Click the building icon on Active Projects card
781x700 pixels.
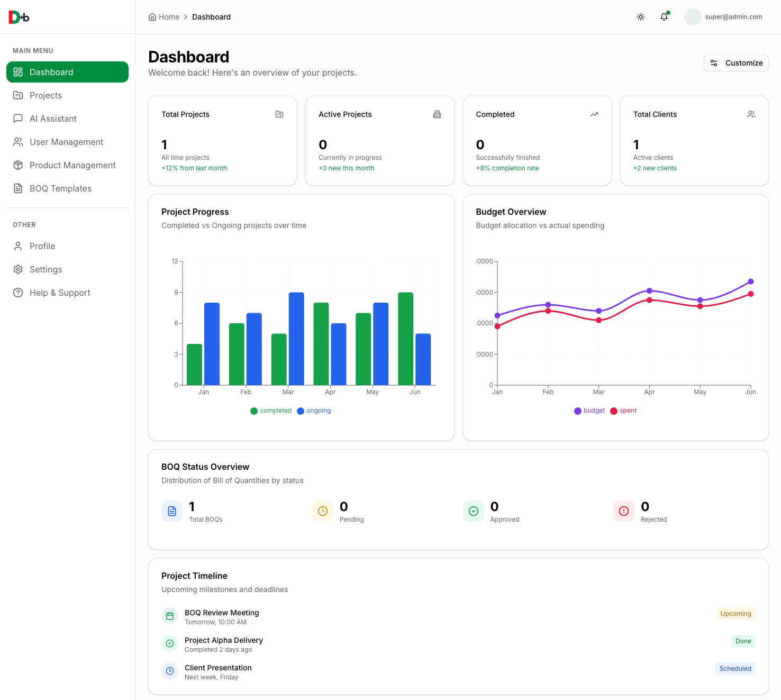coord(437,114)
